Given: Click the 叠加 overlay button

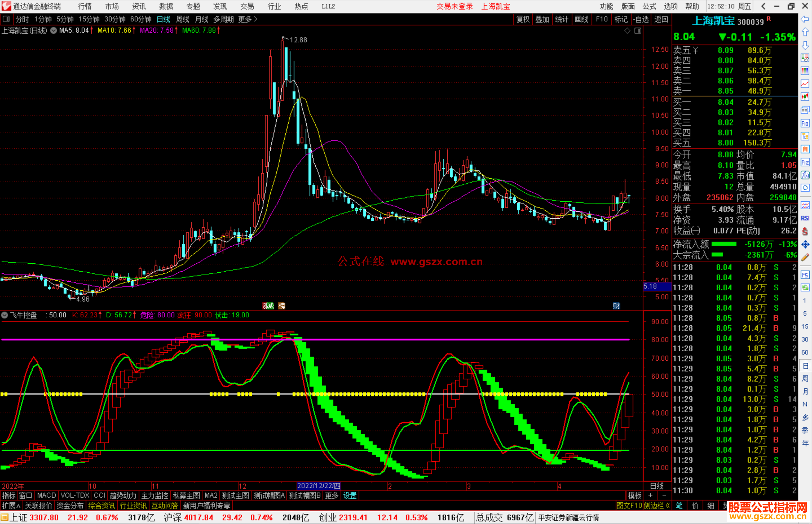Looking at the screenshot, I should [542, 19].
